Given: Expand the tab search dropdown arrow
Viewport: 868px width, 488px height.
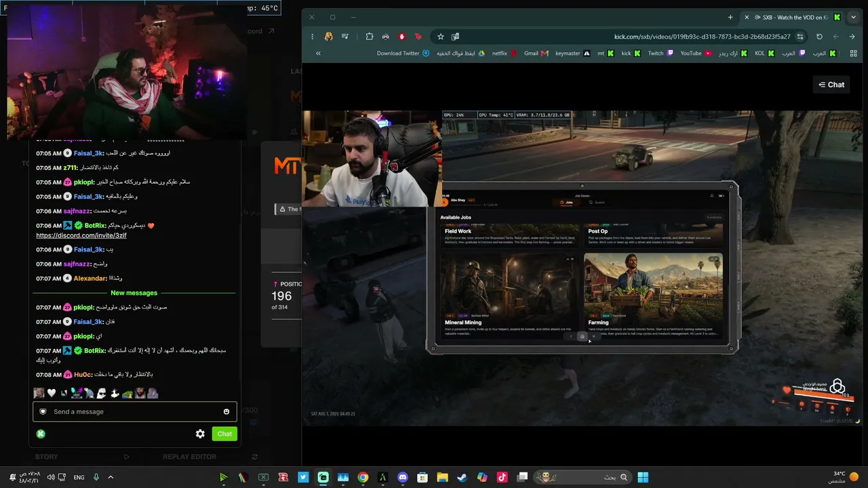Looking at the screenshot, I should click(x=853, y=18).
